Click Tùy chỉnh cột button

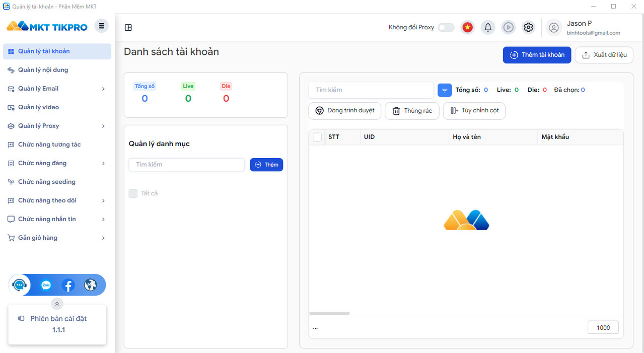click(x=474, y=111)
